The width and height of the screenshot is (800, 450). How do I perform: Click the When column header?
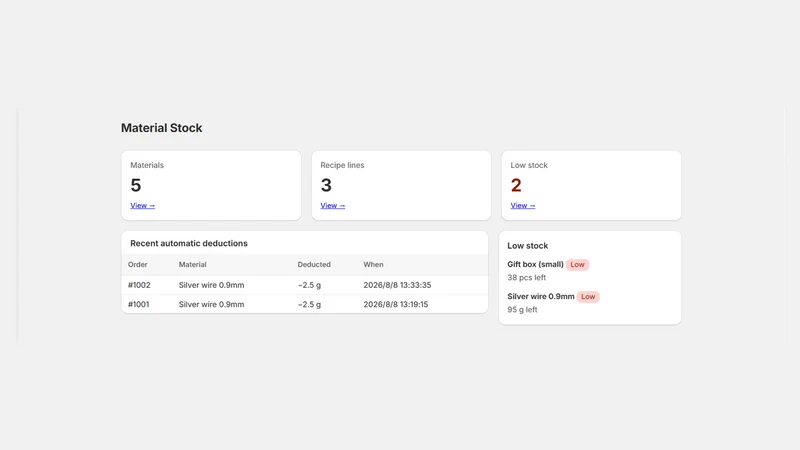(373, 264)
